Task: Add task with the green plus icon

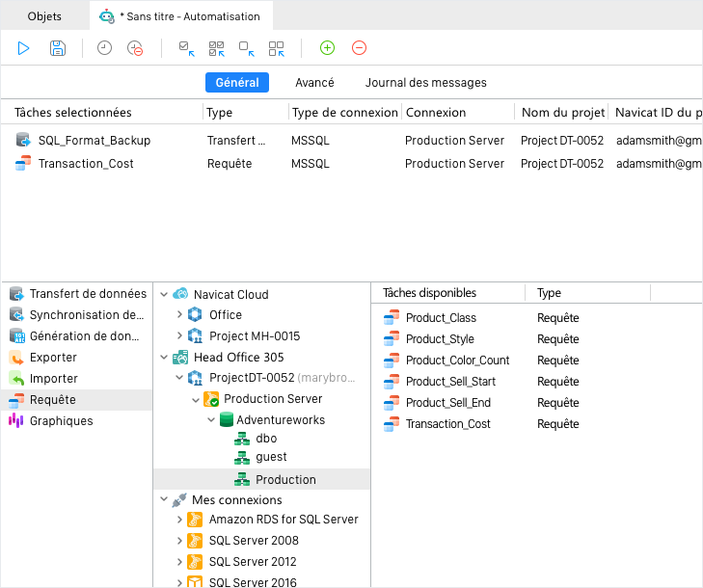Action: (327, 47)
